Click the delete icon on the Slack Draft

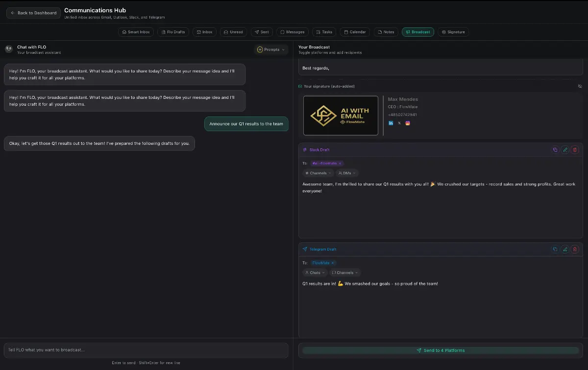click(x=575, y=150)
